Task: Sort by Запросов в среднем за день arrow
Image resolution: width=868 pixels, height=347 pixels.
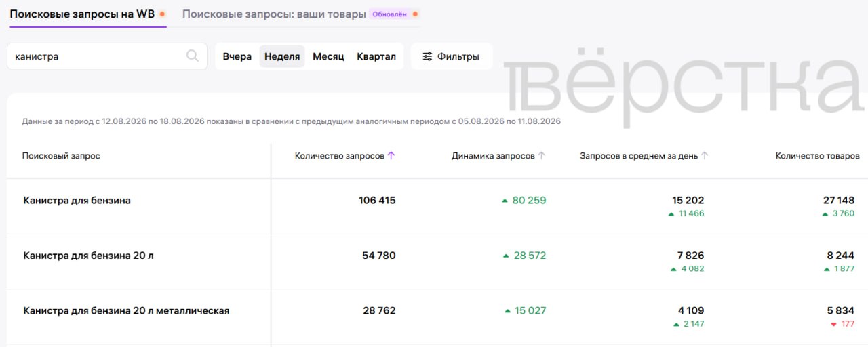Action: click(705, 155)
